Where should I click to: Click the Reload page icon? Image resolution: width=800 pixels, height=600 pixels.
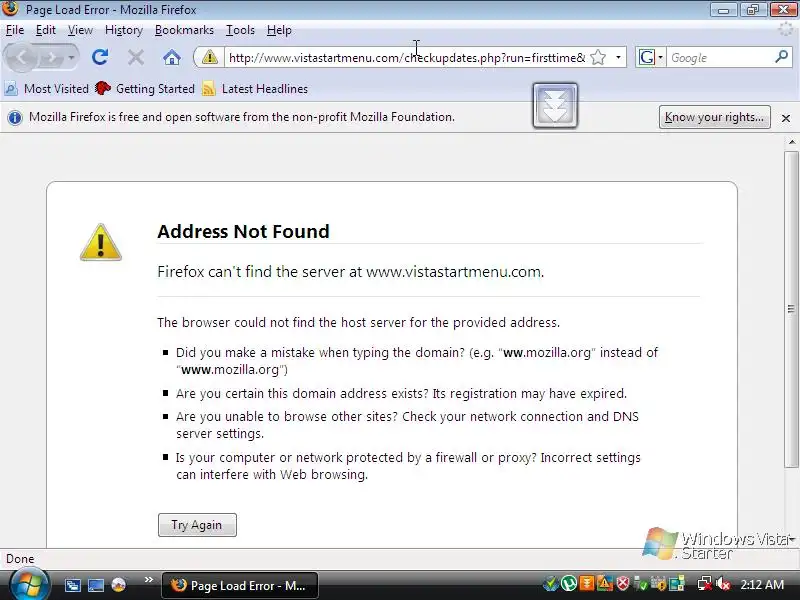100,57
